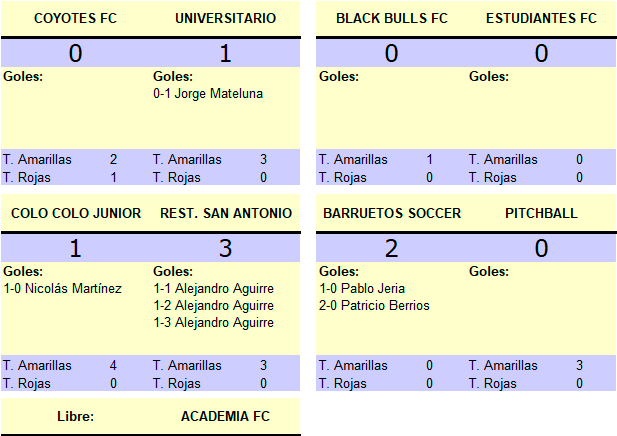
Task: Click the BARRUETOS SOCCER team name
Action: pos(392,213)
